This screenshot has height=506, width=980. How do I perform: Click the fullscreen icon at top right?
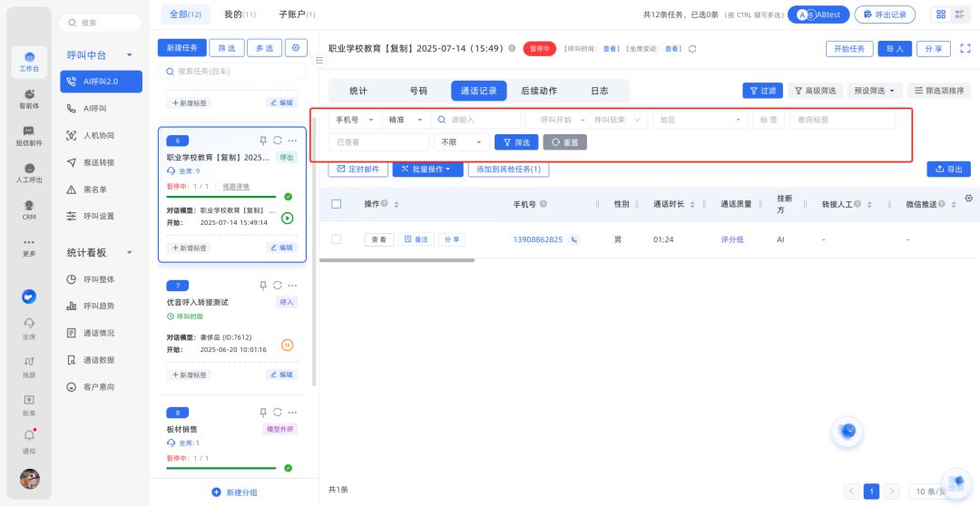point(965,48)
